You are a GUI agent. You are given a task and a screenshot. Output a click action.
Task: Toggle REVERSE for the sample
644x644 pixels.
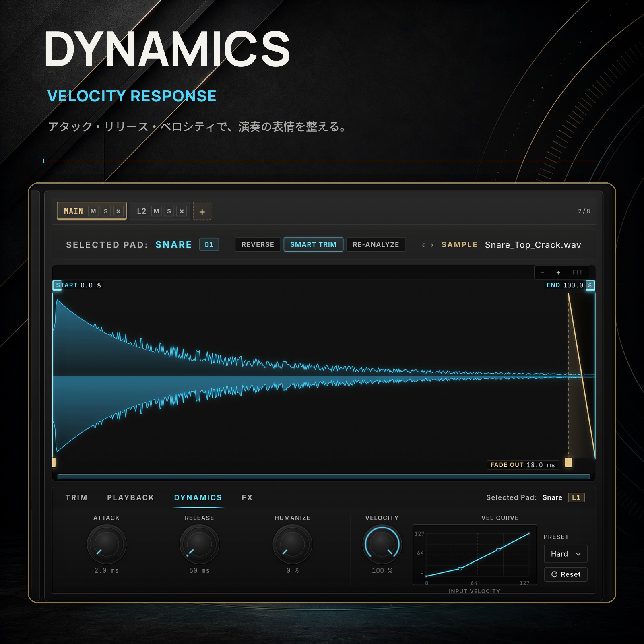point(258,244)
